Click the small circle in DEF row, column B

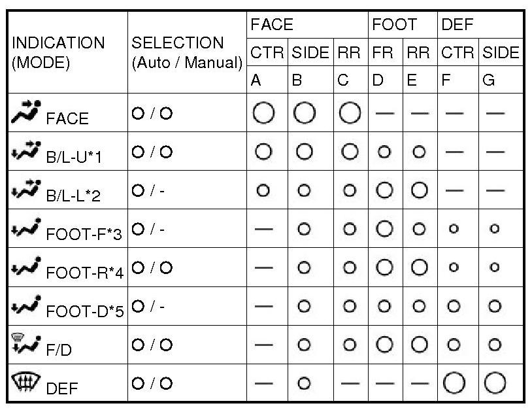(x=303, y=383)
